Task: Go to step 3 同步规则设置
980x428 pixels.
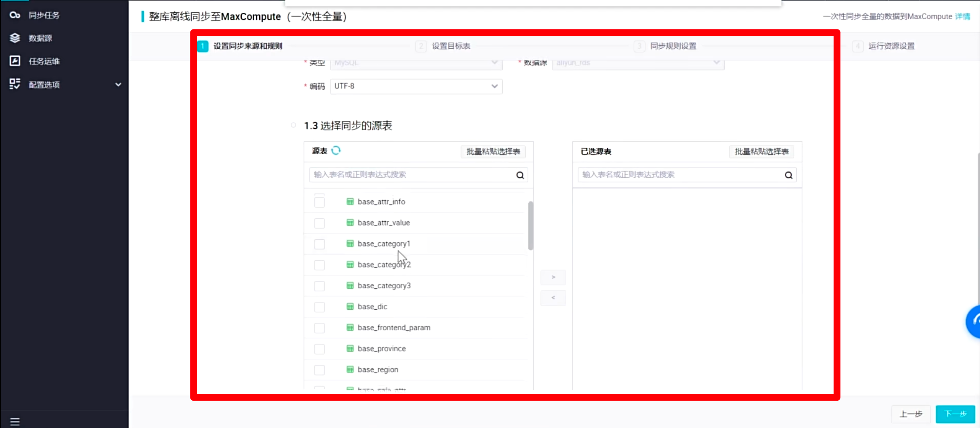Action: tap(665, 46)
